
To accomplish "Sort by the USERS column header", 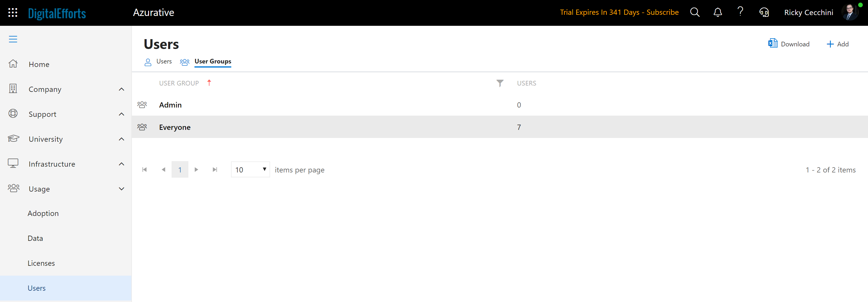I will pyautogui.click(x=526, y=83).
